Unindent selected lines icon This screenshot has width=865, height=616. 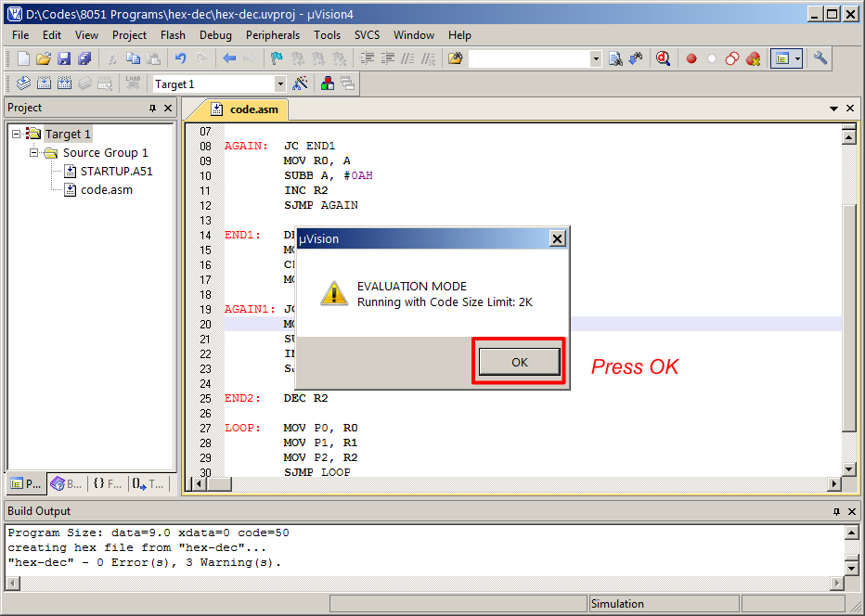click(388, 58)
